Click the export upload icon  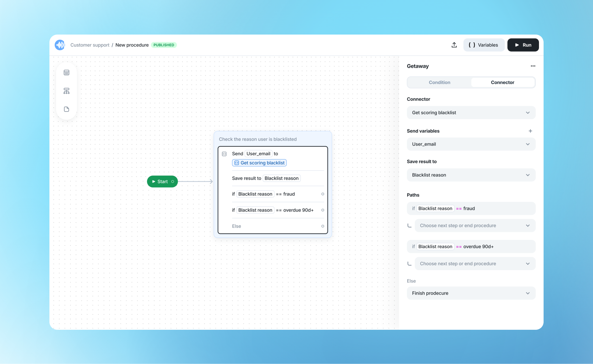point(454,45)
